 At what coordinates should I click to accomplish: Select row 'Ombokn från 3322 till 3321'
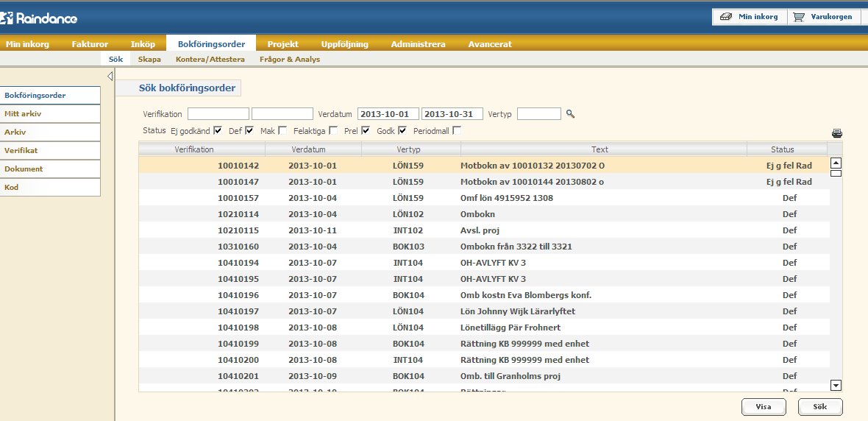[484, 246]
